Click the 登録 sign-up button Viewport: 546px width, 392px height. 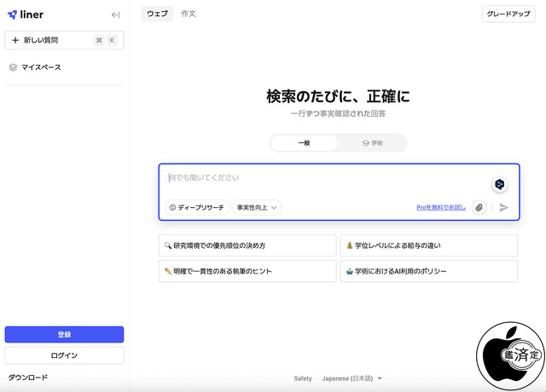tap(64, 334)
